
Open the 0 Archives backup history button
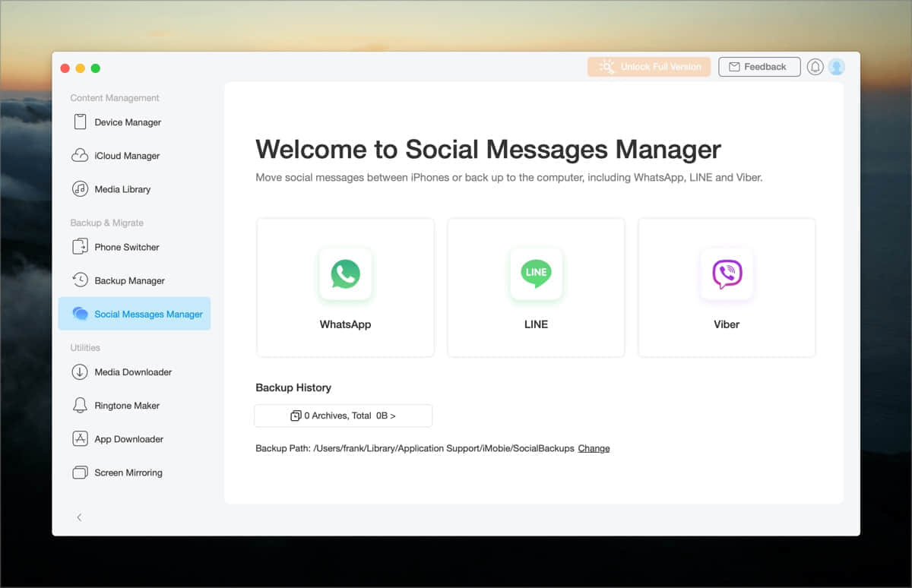click(343, 416)
